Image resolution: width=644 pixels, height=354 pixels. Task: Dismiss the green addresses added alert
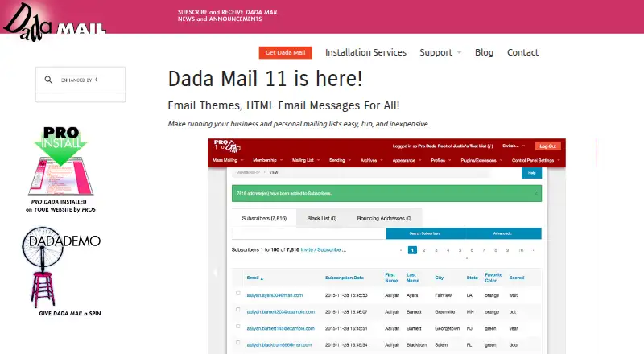(535, 193)
